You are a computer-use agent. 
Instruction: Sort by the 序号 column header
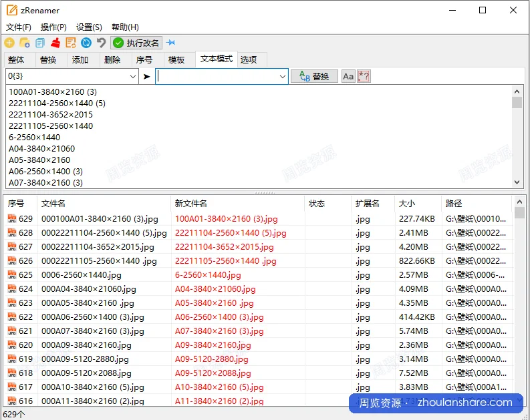[20, 204]
